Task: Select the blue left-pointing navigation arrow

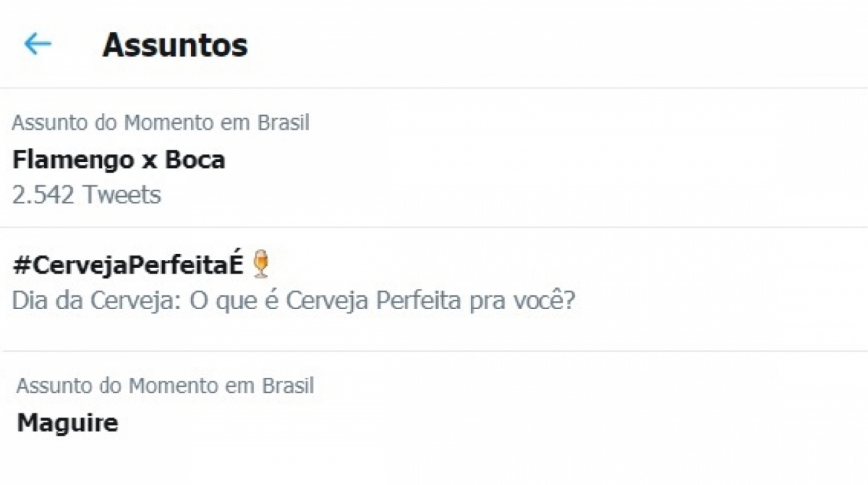Action: pos(38,43)
